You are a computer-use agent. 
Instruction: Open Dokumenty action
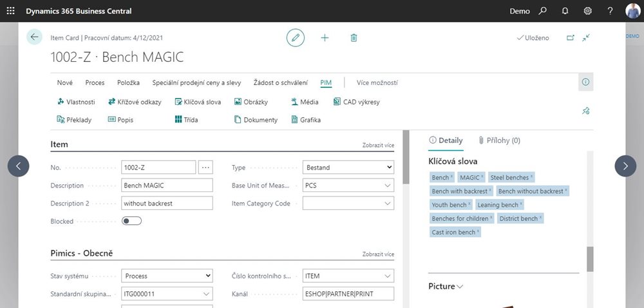point(256,120)
